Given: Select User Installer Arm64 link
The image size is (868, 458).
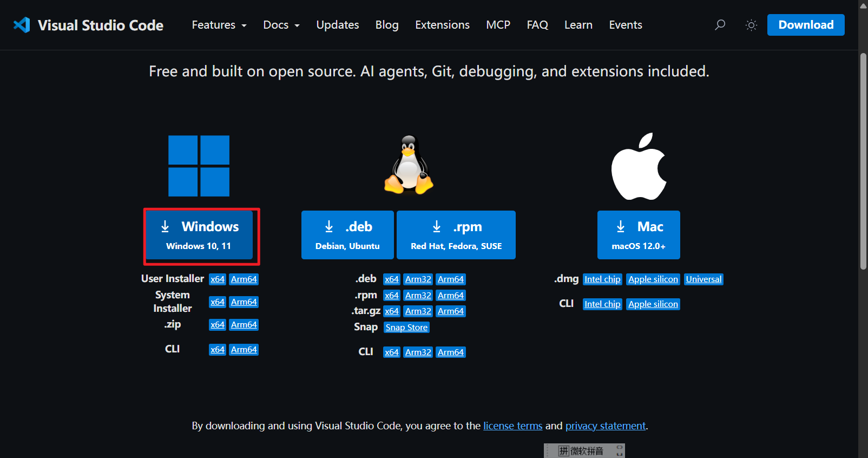Looking at the screenshot, I should click(x=244, y=279).
